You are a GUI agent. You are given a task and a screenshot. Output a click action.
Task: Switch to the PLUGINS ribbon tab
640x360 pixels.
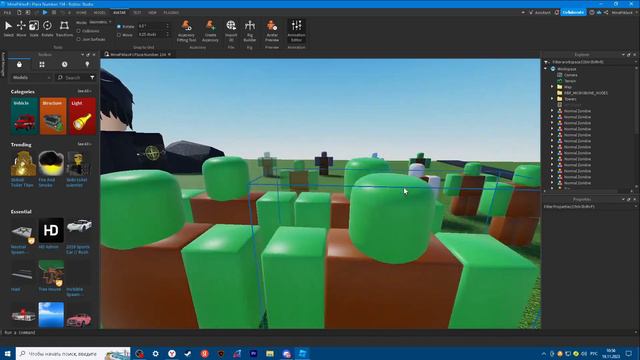(x=171, y=13)
